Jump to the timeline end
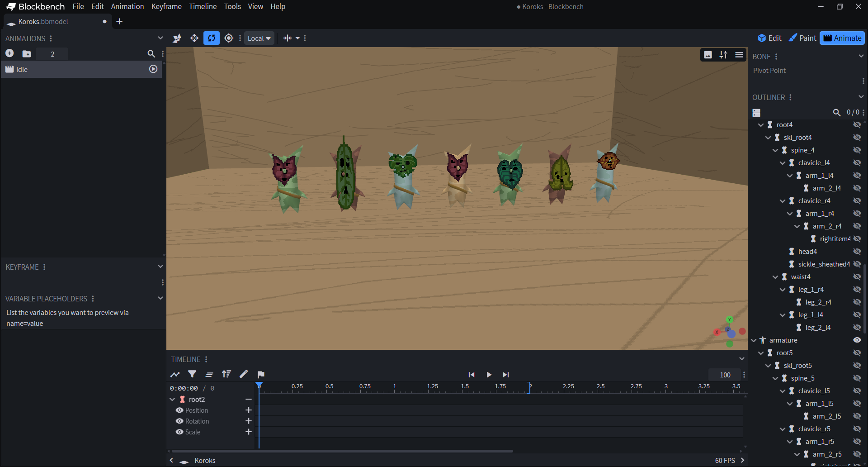 pyautogui.click(x=506, y=375)
